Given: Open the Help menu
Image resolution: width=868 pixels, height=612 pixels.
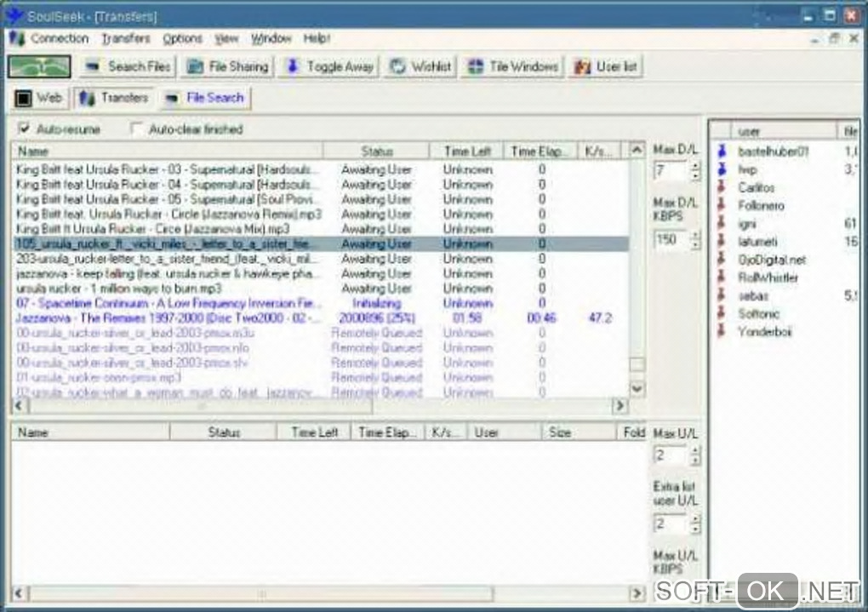Looking at the screenshot, I should 317,39.
